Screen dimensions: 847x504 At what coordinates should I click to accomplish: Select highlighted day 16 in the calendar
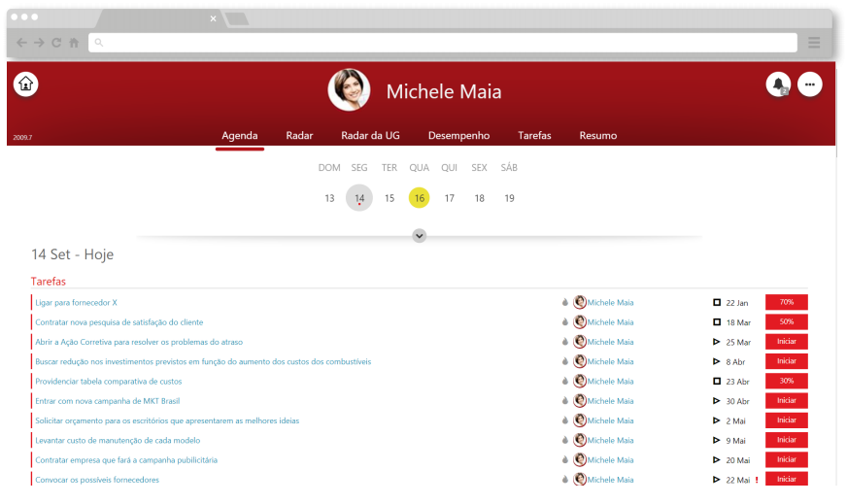420,198
